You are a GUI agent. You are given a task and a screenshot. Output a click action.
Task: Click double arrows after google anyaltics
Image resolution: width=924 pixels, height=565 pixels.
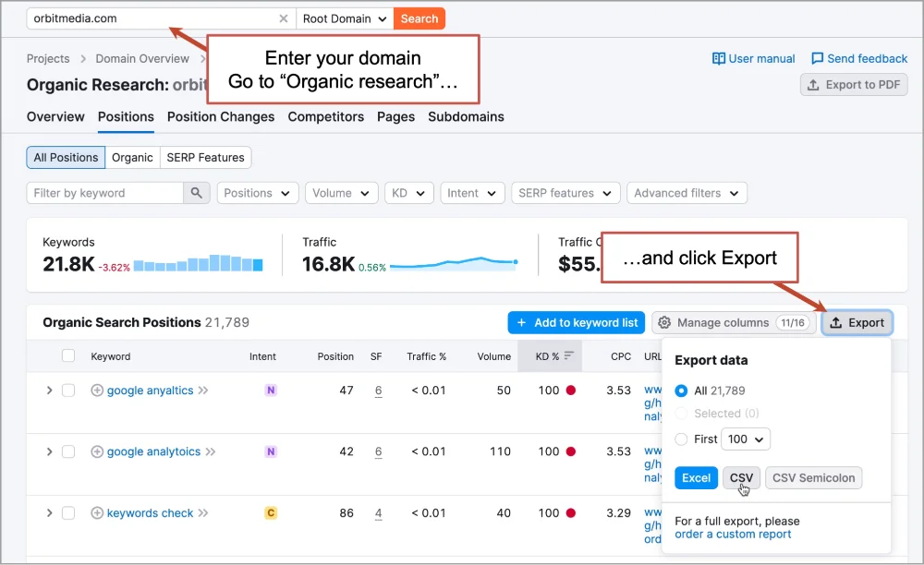(203, 391)
